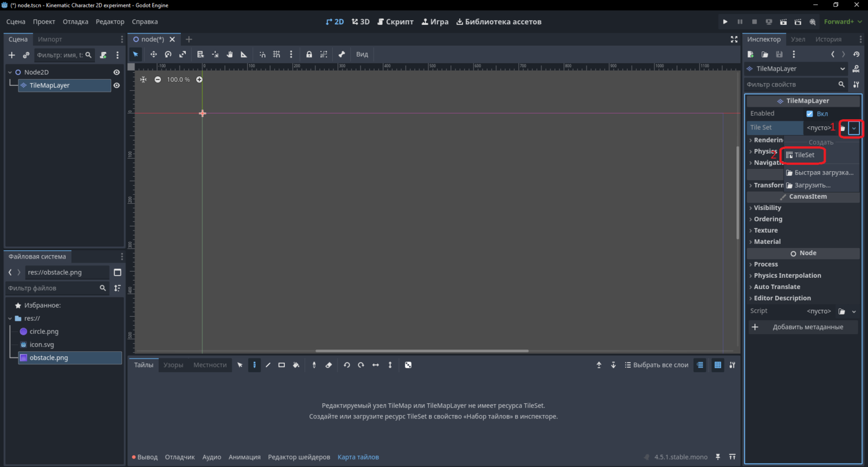868x467 pixels.
Task: Activate the Move Mode tool
Action: [x=153, y=54]
